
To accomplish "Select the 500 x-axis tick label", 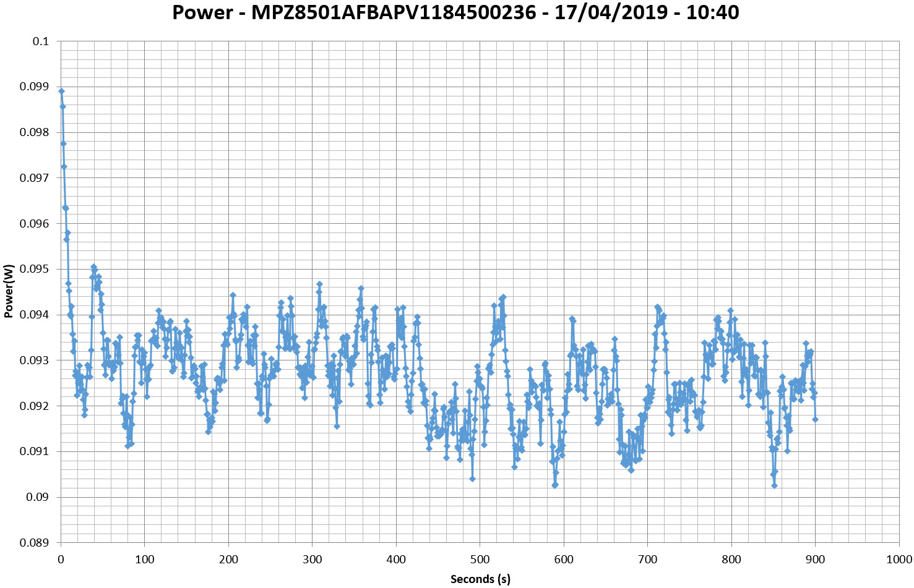I will (x=480, y=560).
